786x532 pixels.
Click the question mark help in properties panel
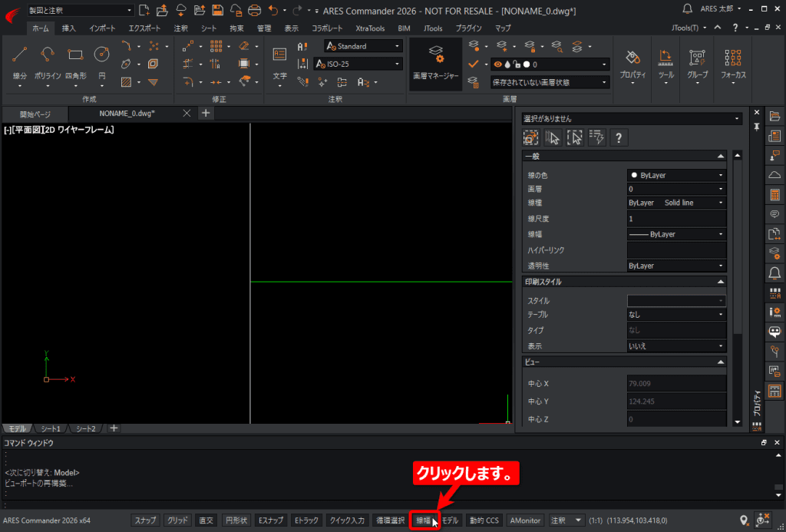[x=619, y=137]
